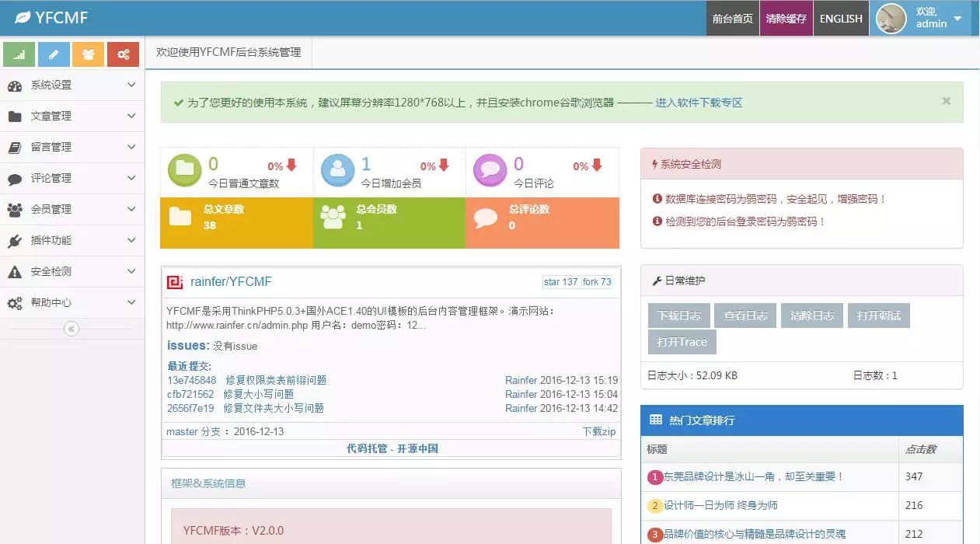Click the 下载zip link

point(599,431)
